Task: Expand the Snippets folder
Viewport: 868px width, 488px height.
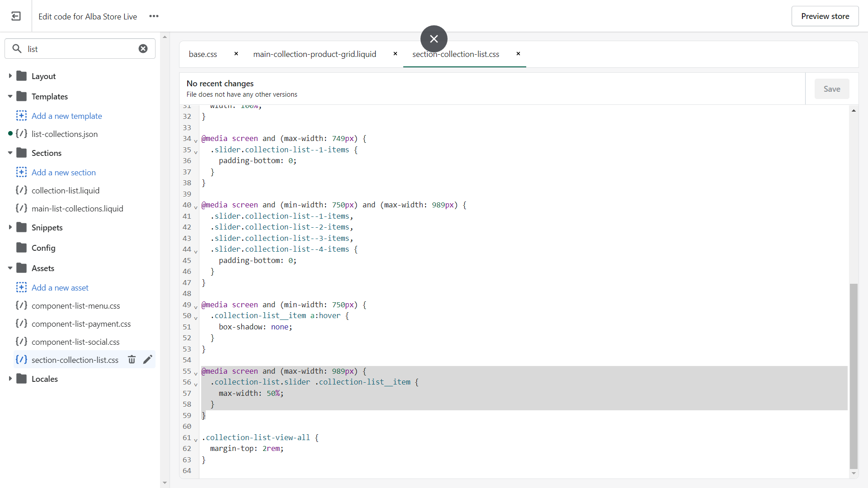Action: click(x=10, y=227)
